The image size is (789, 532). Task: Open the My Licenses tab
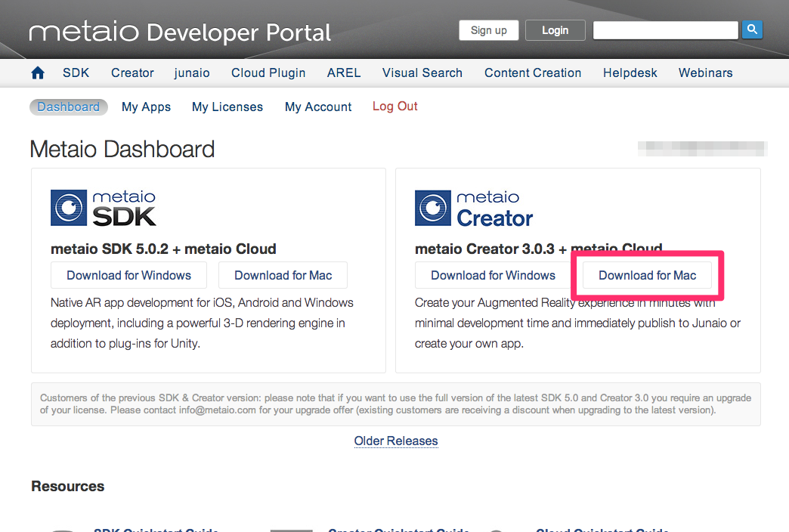tap(227, 107)
